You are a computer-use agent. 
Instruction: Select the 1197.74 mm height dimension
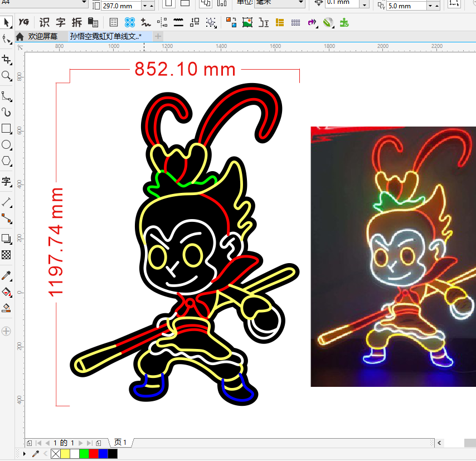56,242
